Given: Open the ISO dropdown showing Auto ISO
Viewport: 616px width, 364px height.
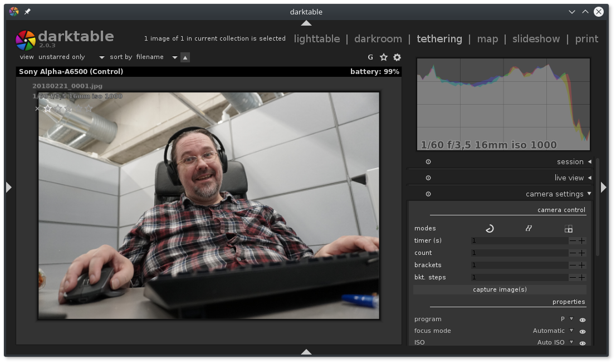Looking at the screenshot, I should 555,342.
